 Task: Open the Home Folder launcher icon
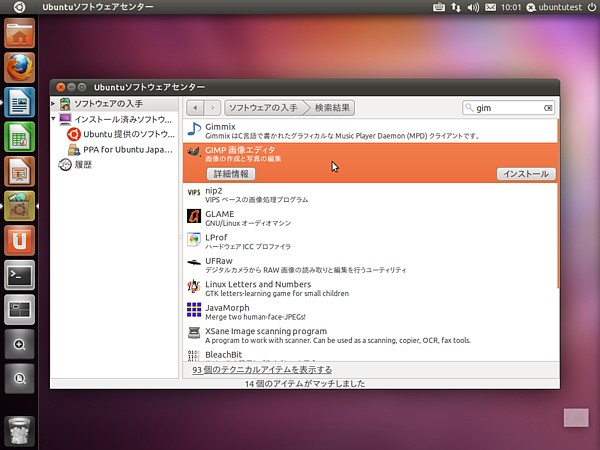coord(20,33)
